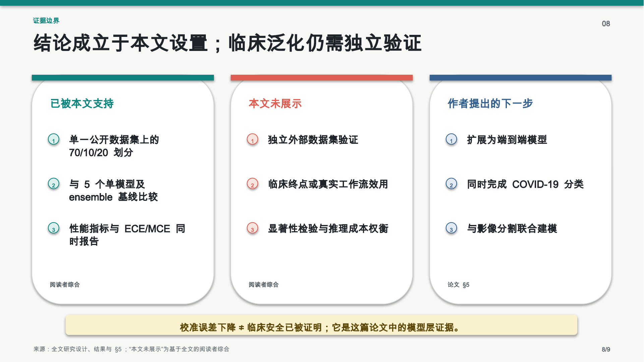Select the text 扩展为端到端模型
Screen dimensions: 644x362
coord(507,140)
